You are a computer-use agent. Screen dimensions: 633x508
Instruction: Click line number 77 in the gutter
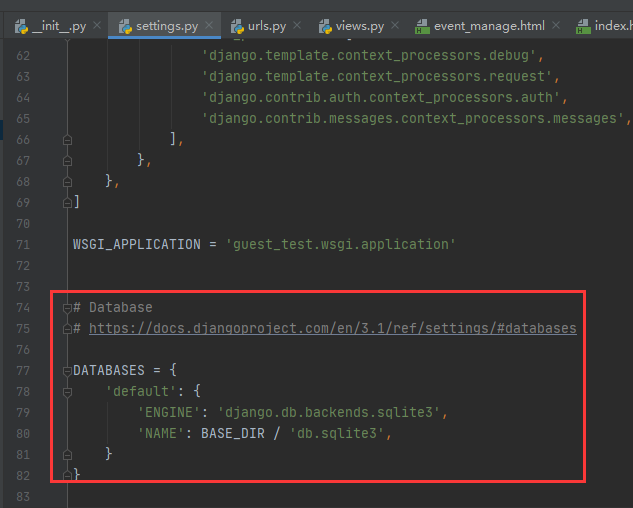point(23,371)
